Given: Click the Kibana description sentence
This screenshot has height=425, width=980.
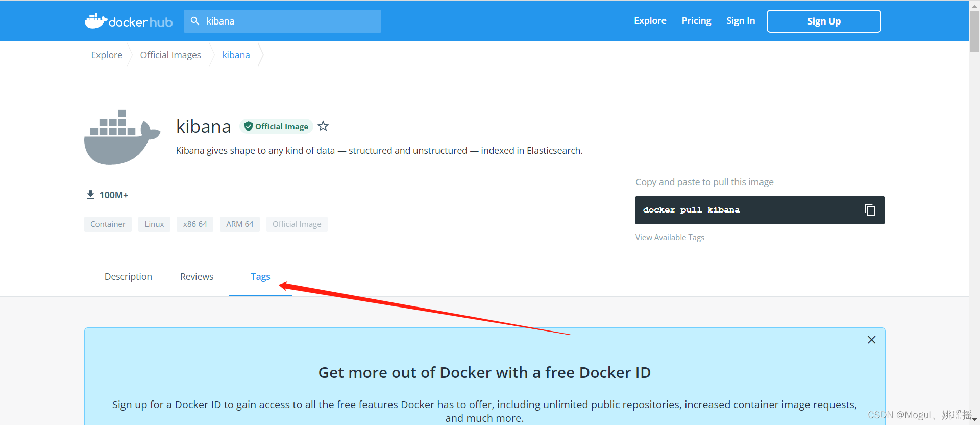Looking at the screenshot, I should (x=379, y=150).
